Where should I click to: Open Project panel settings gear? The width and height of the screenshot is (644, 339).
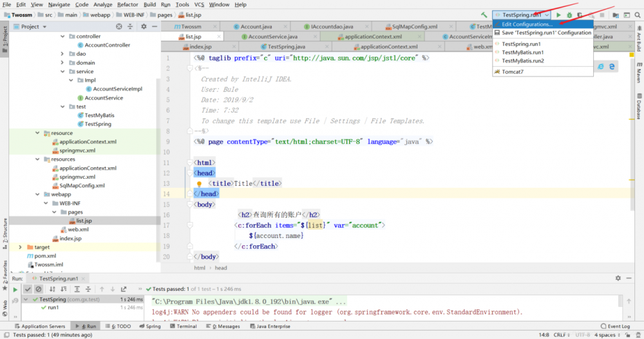[144, 26]
